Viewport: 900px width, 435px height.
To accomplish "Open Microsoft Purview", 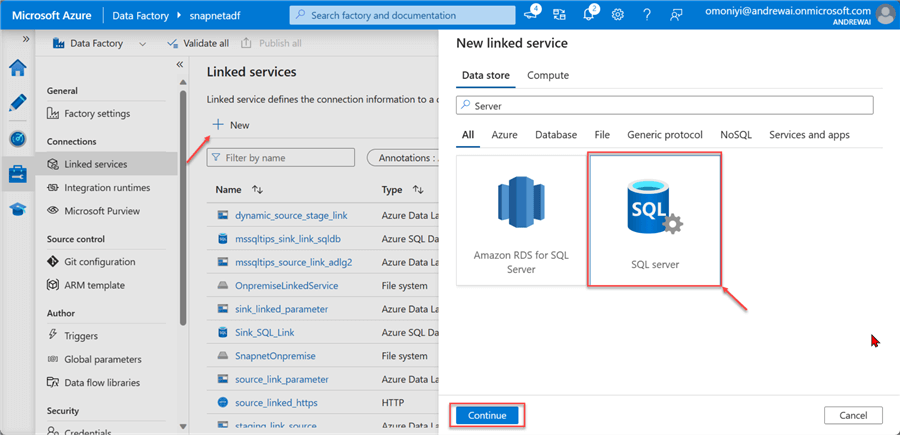I will point(94,211).
